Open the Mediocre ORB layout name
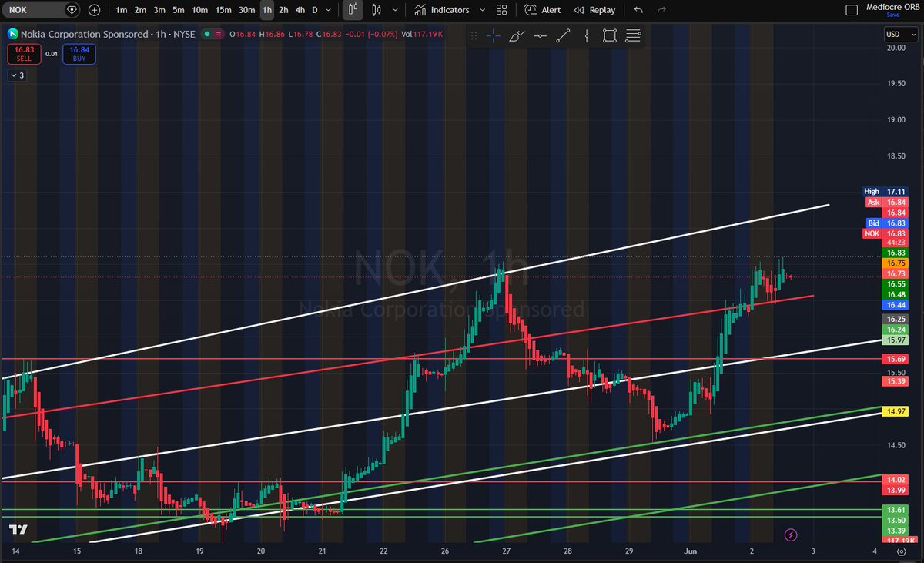This screenshot has width=924, height=563. [x=892, y=6]
